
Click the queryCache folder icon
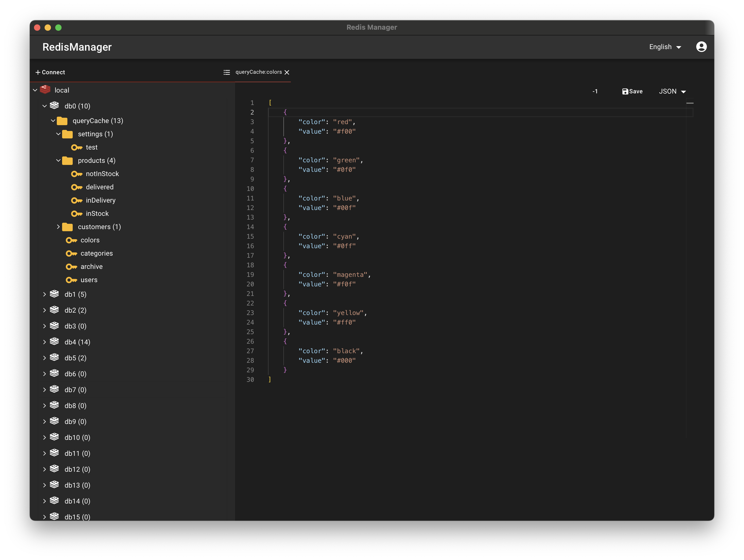point(62,121)
